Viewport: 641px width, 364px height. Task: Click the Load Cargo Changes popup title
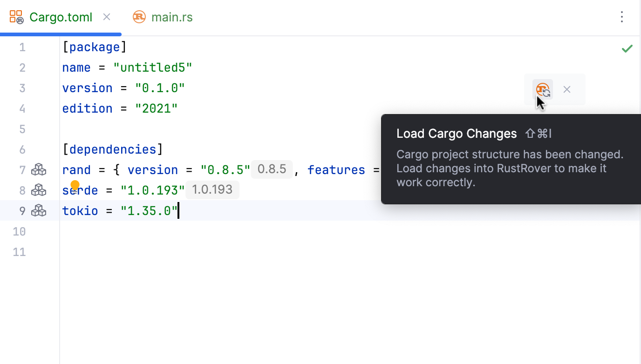coord(457,134)
